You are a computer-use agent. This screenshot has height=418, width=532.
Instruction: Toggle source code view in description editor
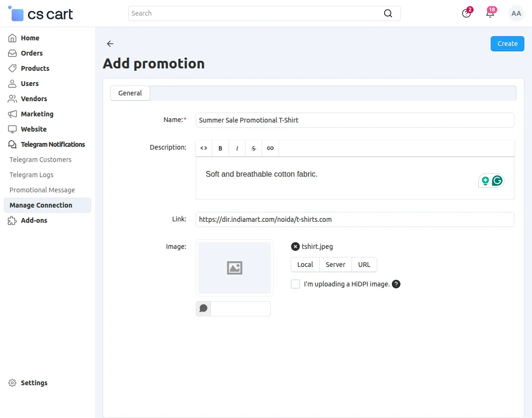pos(204,148)
